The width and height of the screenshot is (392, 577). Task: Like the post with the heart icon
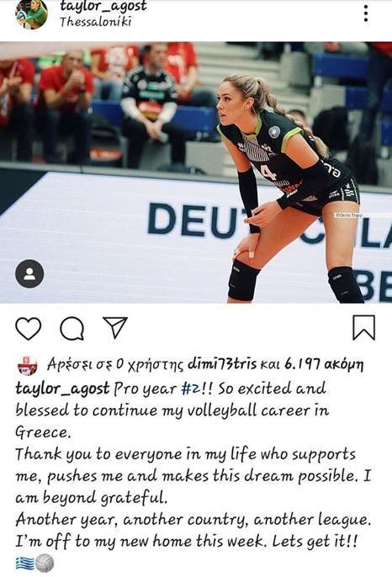29,328
